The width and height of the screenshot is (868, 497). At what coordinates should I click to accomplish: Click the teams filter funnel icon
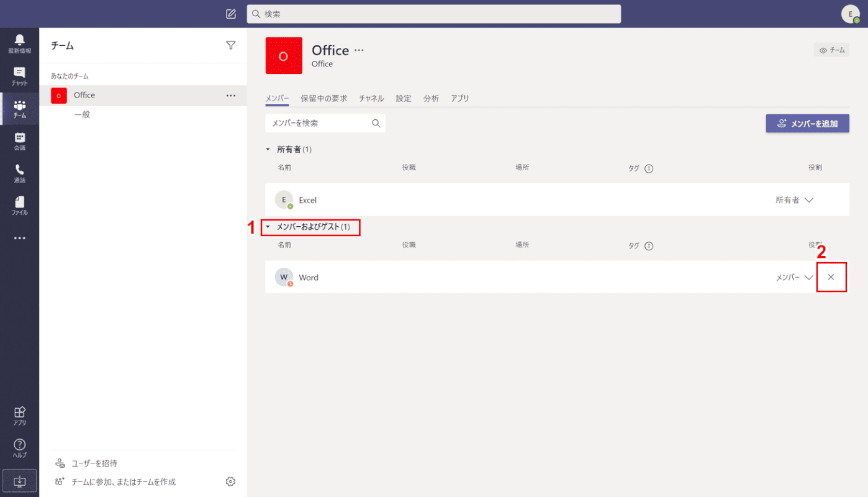pyautogui.click(x=231, y=45)
